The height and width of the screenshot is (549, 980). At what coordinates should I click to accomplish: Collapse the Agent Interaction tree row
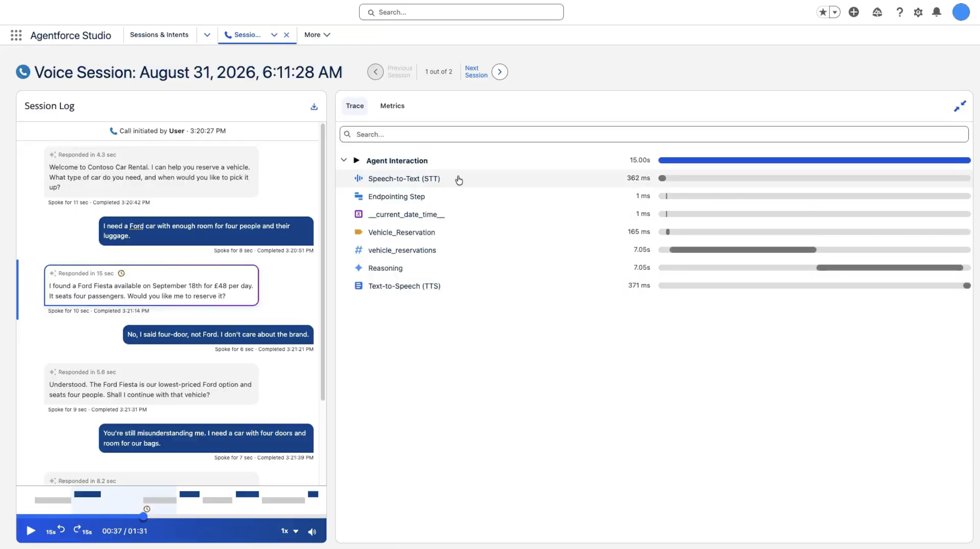pos(344,160)
